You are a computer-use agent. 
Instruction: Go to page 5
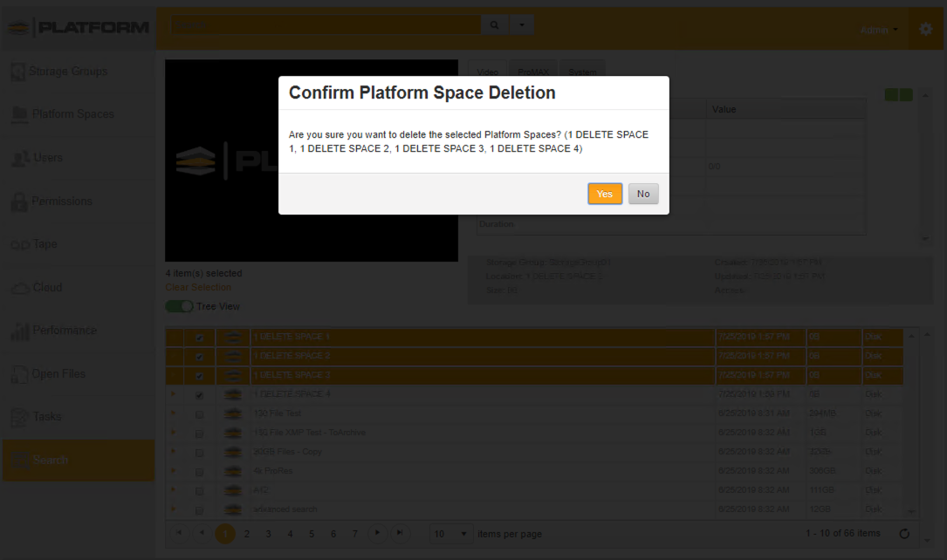[x=312, y=534]
